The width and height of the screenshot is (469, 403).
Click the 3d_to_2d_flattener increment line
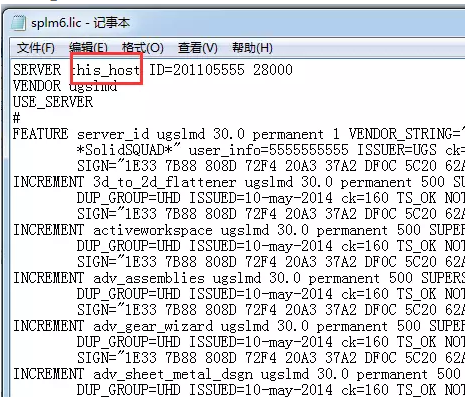coord(239,182)
